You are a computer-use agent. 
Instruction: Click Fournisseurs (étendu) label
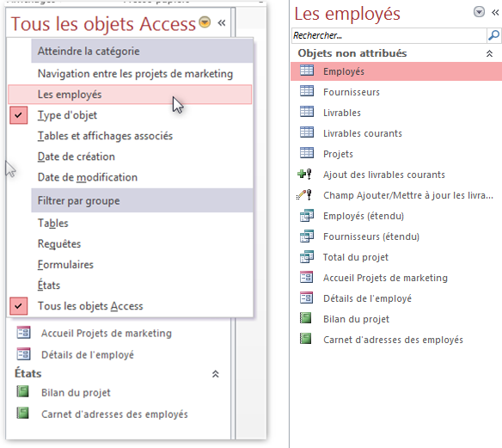pyautogui.click(x=371, y=236)
